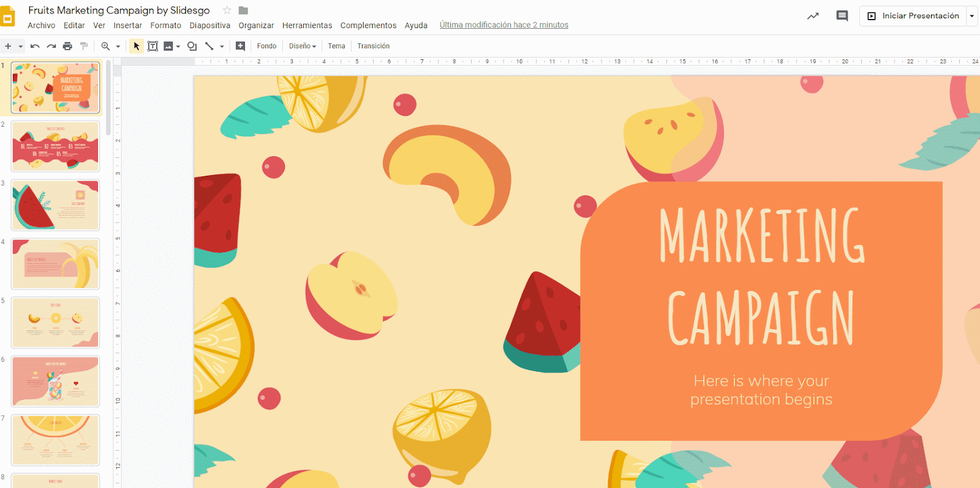Viewport: 980px width, 488px height.
Task: Click the filmstrip panel scrollbar
Action: (x=108, y=98)
